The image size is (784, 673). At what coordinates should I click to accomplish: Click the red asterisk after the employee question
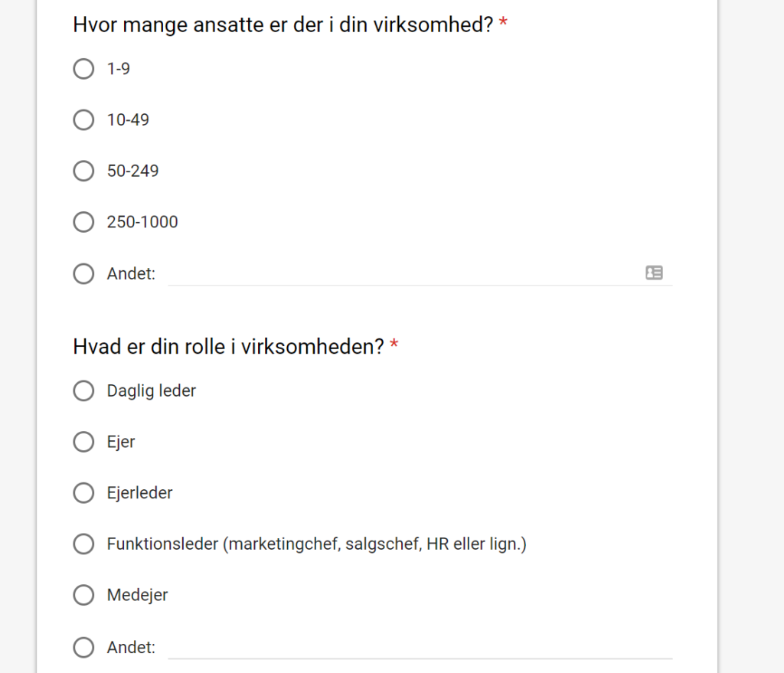point(503,24)
